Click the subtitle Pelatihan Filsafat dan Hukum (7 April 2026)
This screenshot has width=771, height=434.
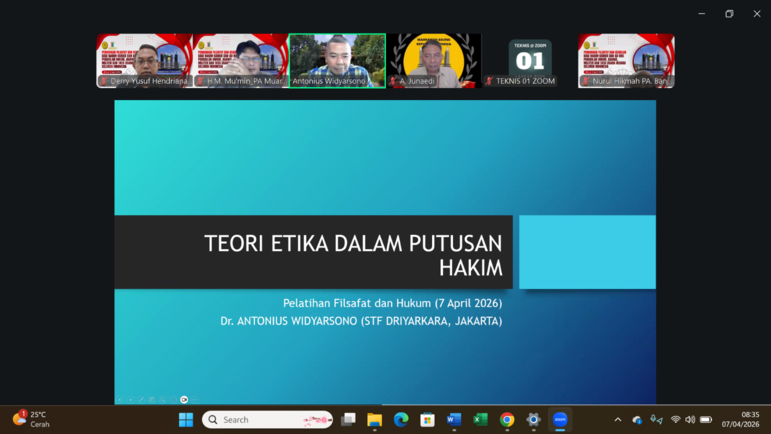[x=392, y=303]
